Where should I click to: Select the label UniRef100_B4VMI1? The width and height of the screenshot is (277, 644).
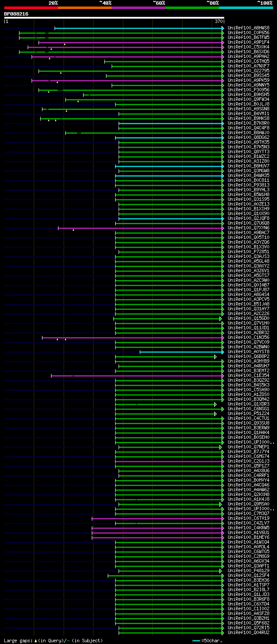tap(248, 114)
